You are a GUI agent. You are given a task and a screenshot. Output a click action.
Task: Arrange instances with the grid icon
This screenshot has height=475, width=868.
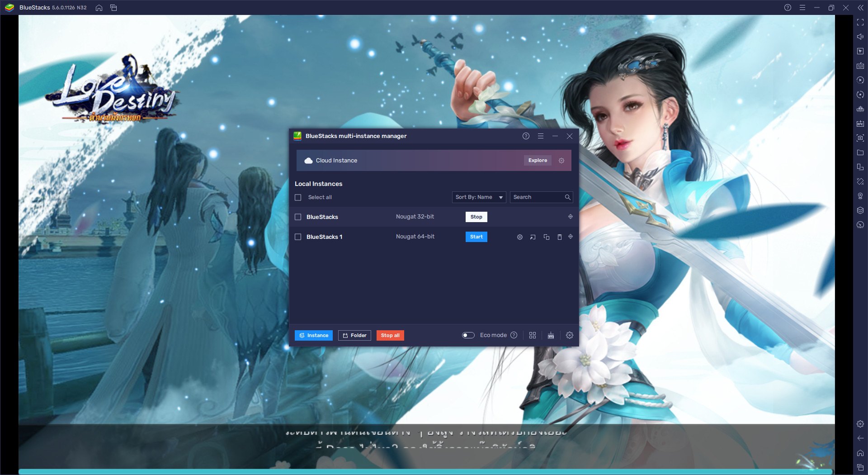coord(533,335)
